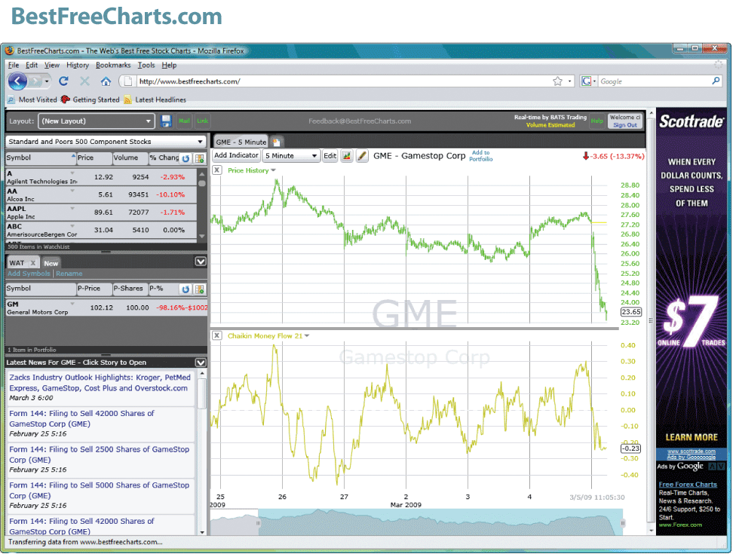Refresh the S&P 500 watchlist
The image size is (739, 560).
(186, 158)
